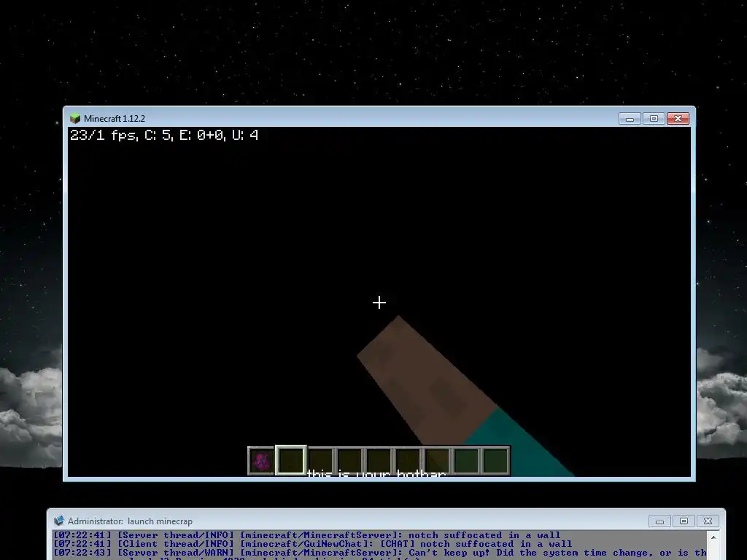Minimize the Minecraft 1.12.2 window
The image size is (747, 560).
[x=630, y=119]
